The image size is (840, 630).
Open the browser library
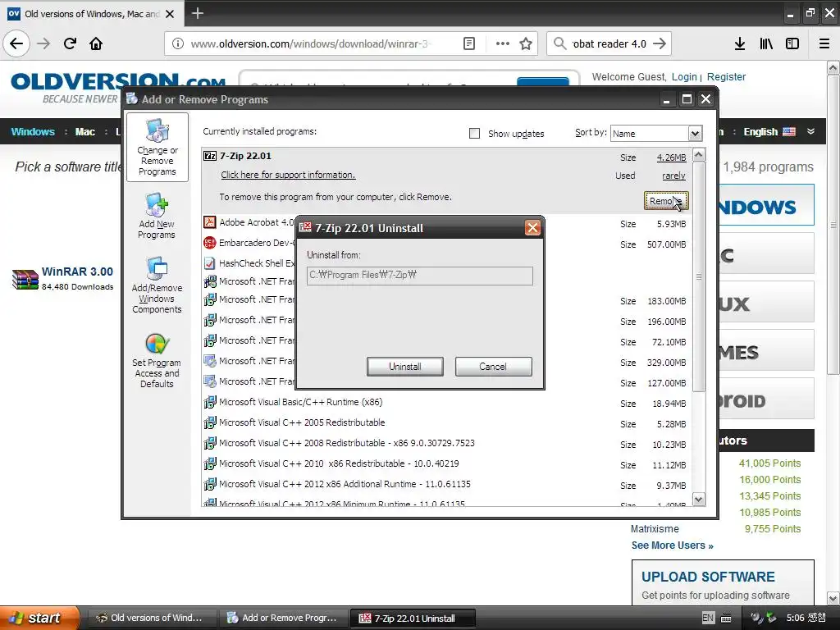766,43
